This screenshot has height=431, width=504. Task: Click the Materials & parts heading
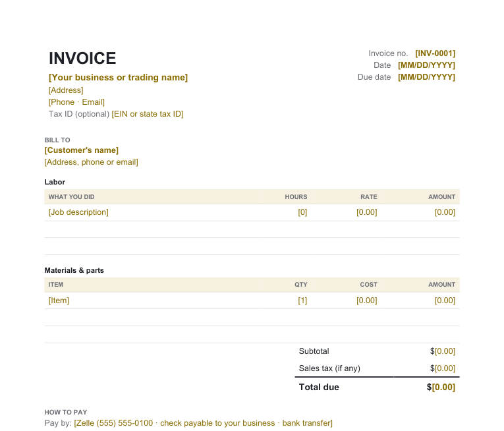74,270
